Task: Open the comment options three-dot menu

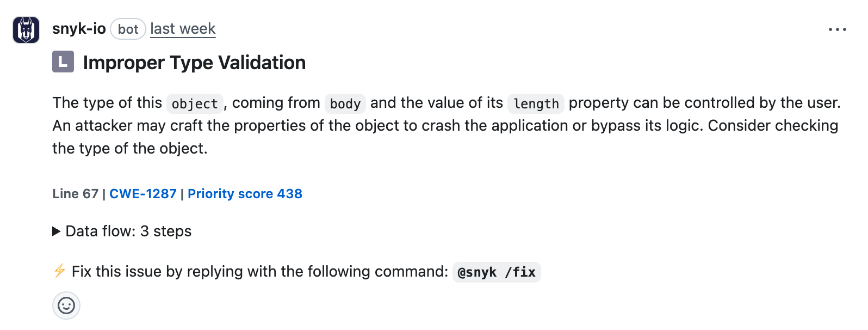Action: pyautogui.click(x=837, y=29)
